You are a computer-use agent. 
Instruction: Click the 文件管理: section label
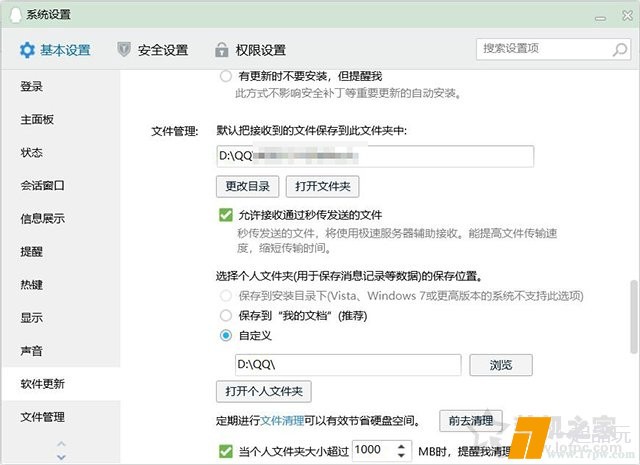coord(175,131)
